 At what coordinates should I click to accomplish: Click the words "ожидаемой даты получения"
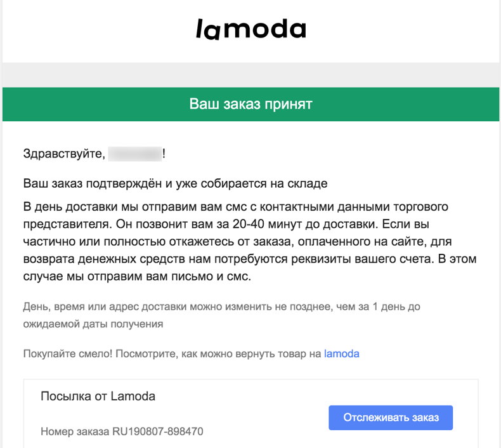point(93,324)
